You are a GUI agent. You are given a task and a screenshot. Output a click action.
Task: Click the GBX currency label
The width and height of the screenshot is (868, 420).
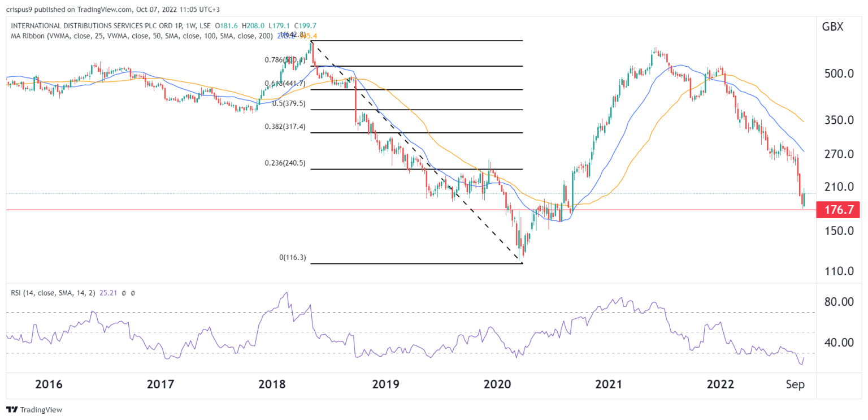coord(831,27)
